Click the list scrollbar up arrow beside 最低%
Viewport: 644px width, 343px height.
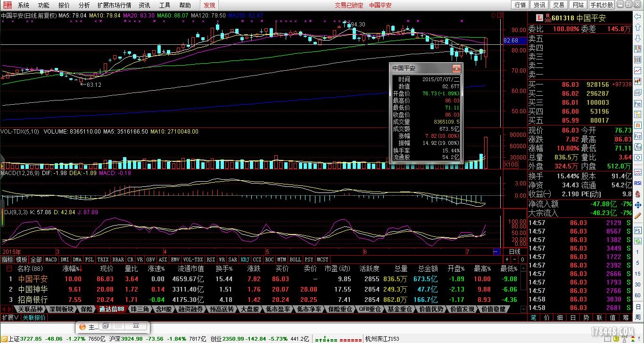(524, 268)
